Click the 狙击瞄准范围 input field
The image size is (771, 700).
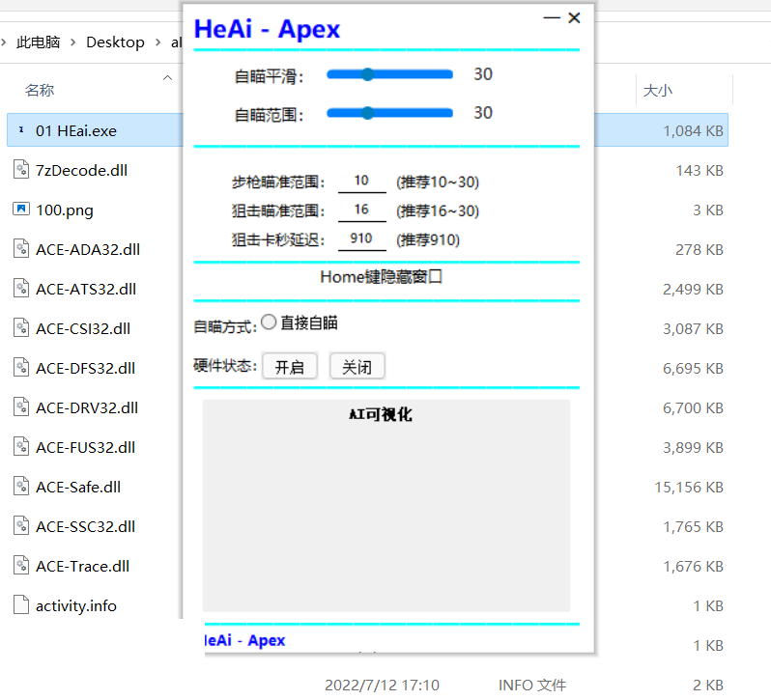(x=362, y=210)
